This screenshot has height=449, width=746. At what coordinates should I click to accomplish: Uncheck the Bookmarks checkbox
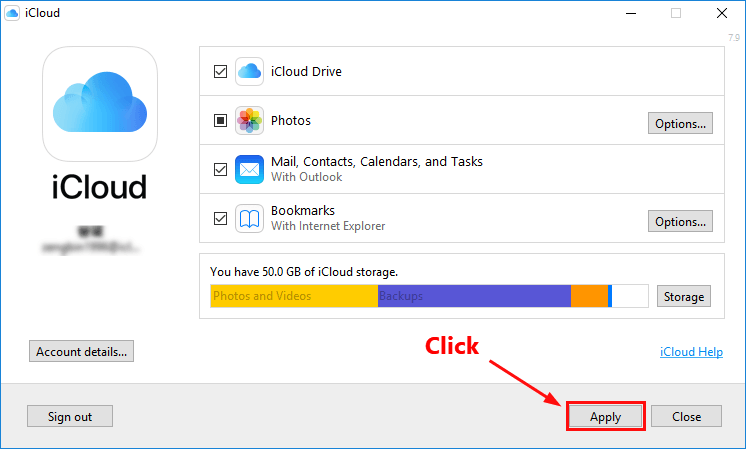point(220,219)
